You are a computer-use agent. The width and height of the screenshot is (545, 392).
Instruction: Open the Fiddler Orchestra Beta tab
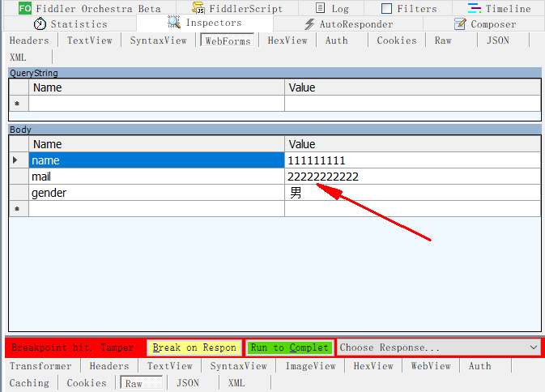point(90,8)
